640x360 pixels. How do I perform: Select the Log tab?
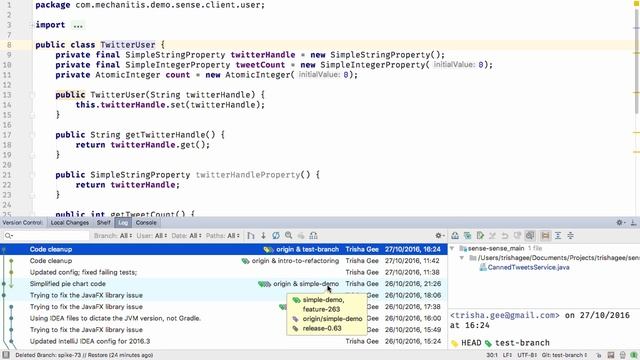click(123, 222)
